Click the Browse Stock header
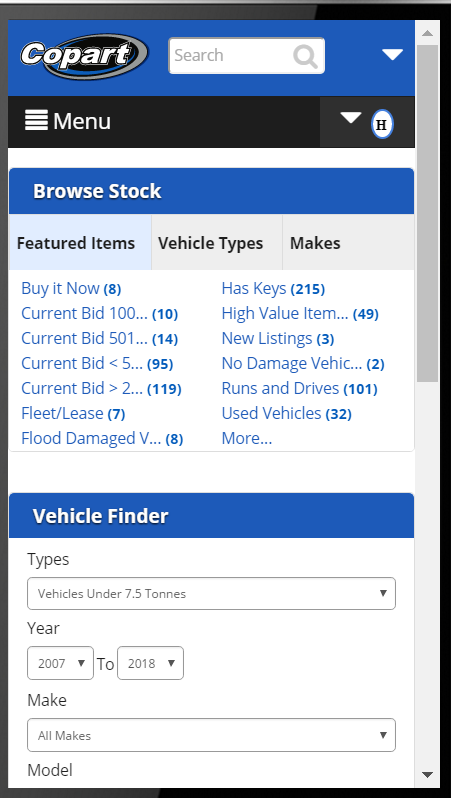 211,191
